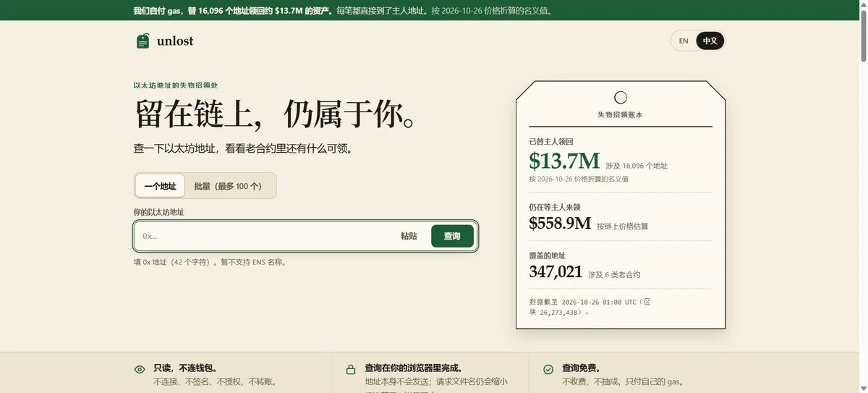Select the 一个地址 tab

pos(160,186)
